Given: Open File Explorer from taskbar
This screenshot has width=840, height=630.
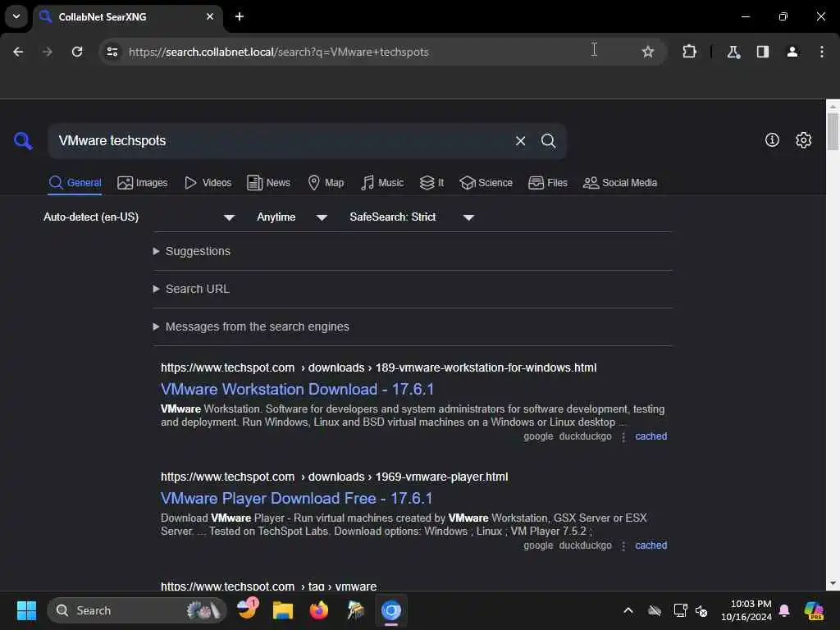Looking at the screenshot, I should coord(283,610).
